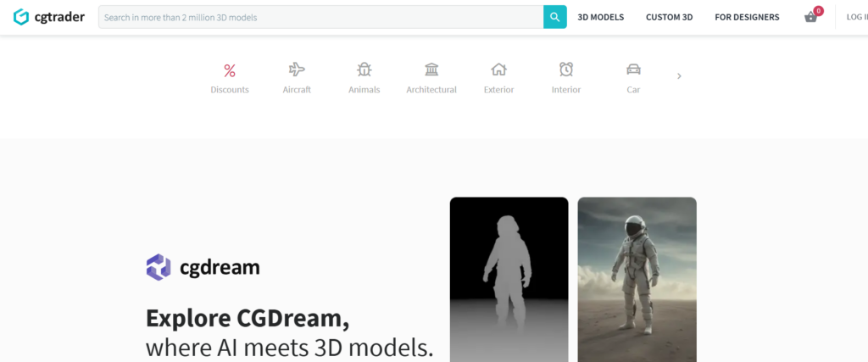Select the Discounts percent icon
The width and height of the screenshot is (868, 362).
[230, 70]
